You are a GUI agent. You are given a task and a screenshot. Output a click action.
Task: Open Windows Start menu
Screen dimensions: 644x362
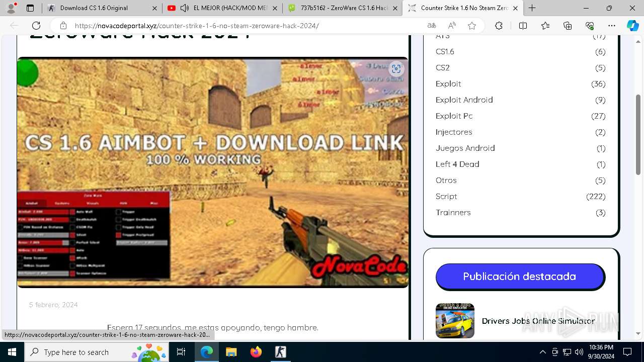click(x=12, y=352)
